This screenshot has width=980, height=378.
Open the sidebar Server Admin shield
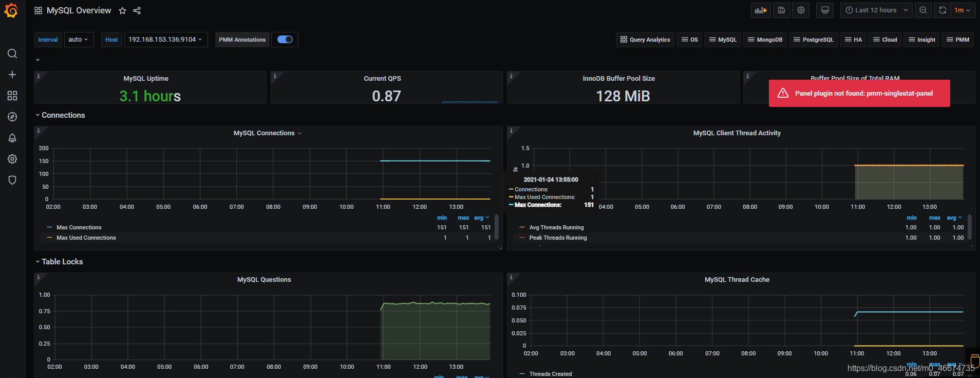tap(12, 180)
